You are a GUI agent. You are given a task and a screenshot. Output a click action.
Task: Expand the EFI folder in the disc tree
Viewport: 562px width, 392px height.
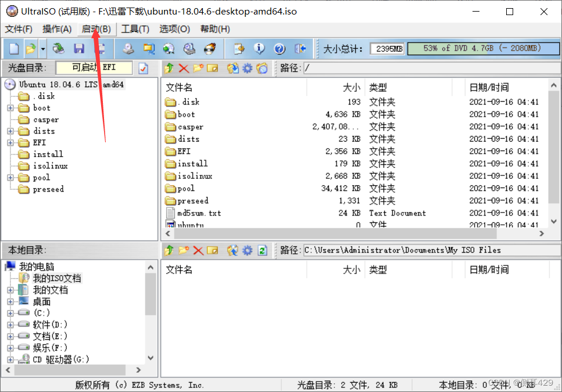[x=10, y=142]
